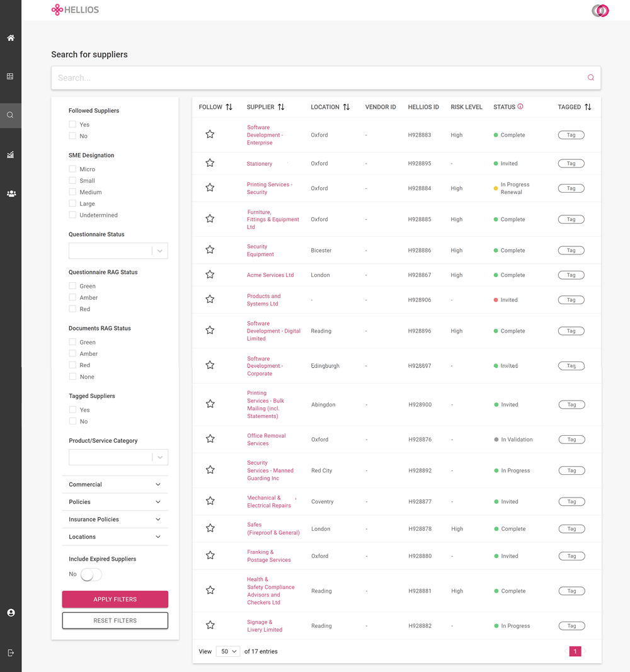
Task: Click the Vendor ID column header
Action: coord(381,107)
